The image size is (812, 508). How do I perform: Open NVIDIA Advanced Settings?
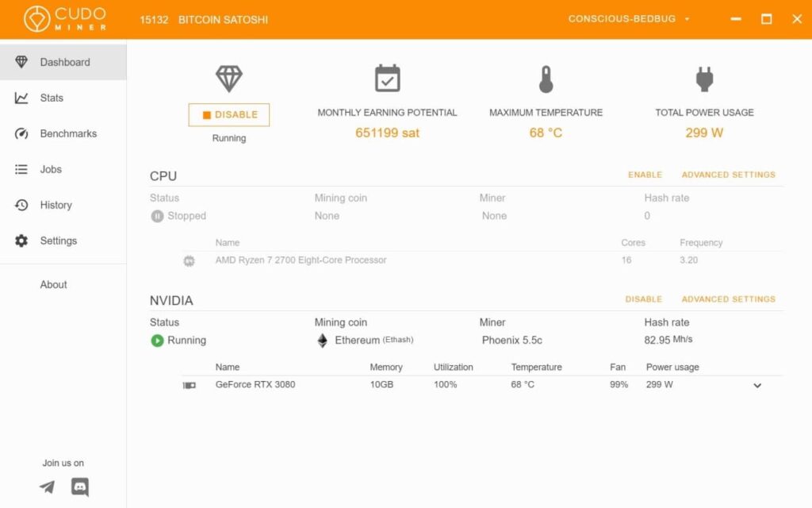click(x=728, y=299)
